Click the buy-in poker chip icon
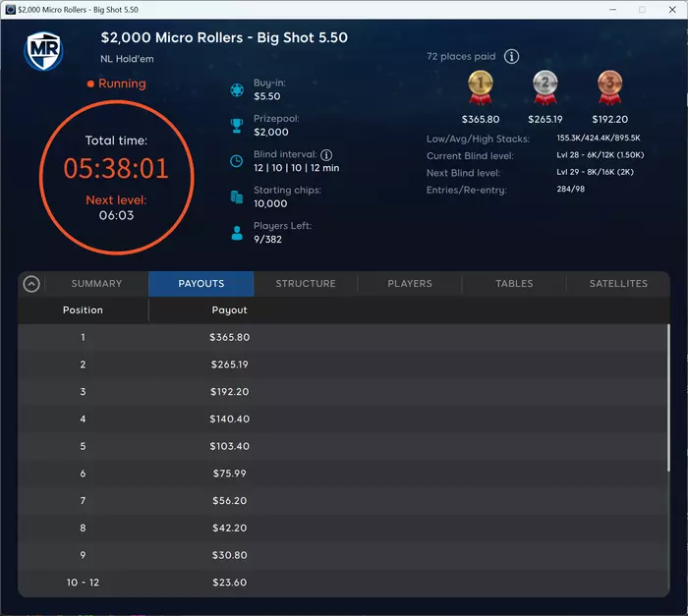Viewport: 688px width, 616px height. [237, 90]
